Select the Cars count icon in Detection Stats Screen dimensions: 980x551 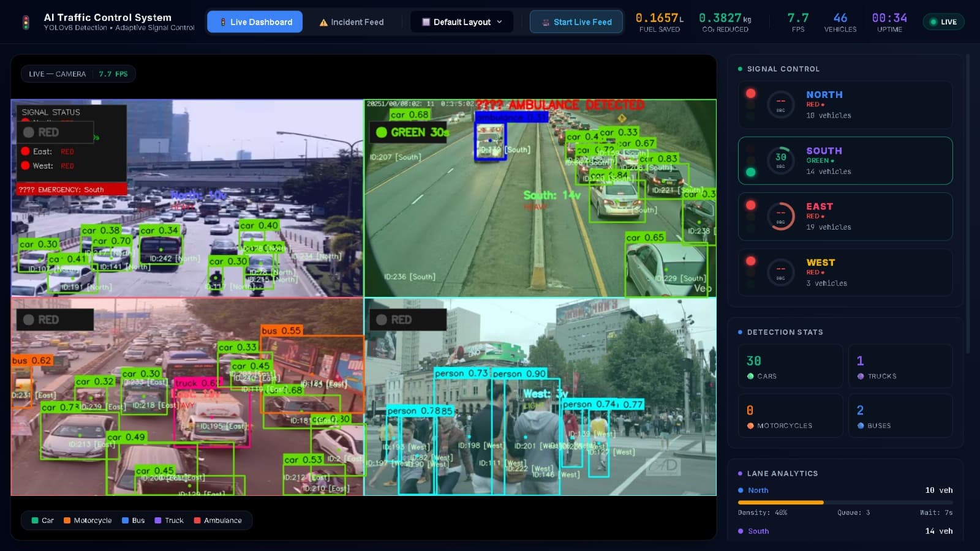coord(750,376)
